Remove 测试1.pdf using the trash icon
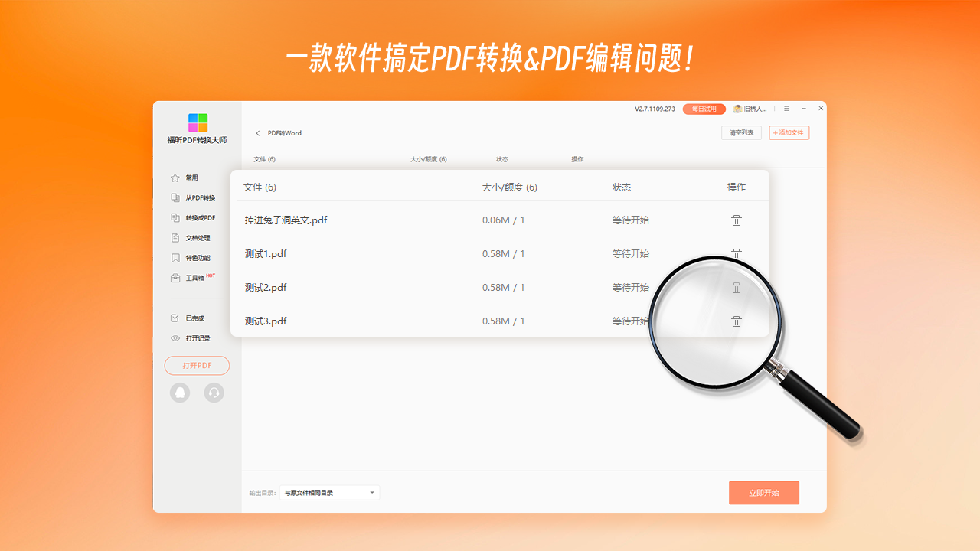The height and width of the screenshot is (551, 980). tap(737, 254)
